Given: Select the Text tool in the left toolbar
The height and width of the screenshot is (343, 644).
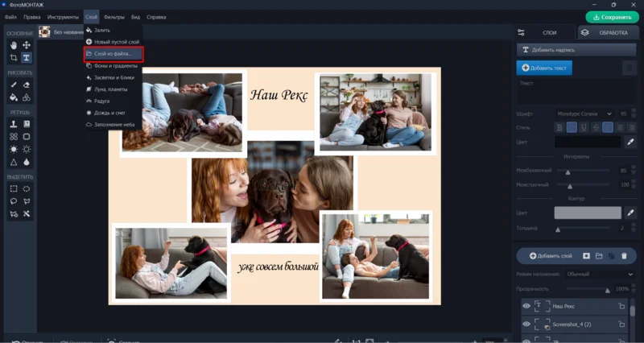Looking at the screenshot, I should click(27, 58).
